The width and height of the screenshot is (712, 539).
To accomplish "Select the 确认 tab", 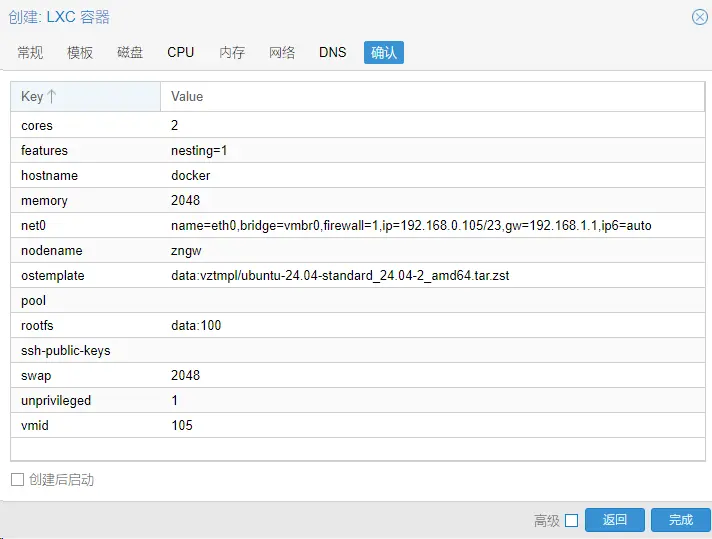I will [x=384, y=52].
